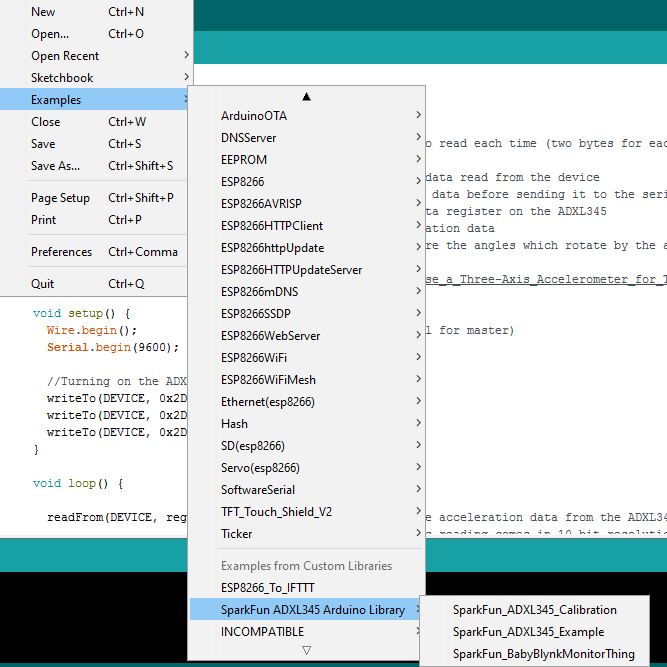Image resolution: width=667 pixels, height=667 pixels.
Task: Open ArduinoOTA examples submenu
Action: (x=306, y=116)
